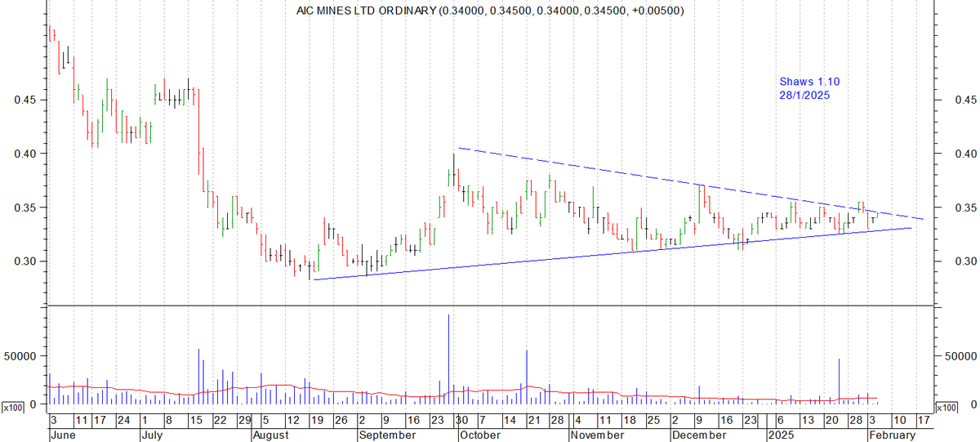Click the date tick label '19' in August

[x=315, y=421]
